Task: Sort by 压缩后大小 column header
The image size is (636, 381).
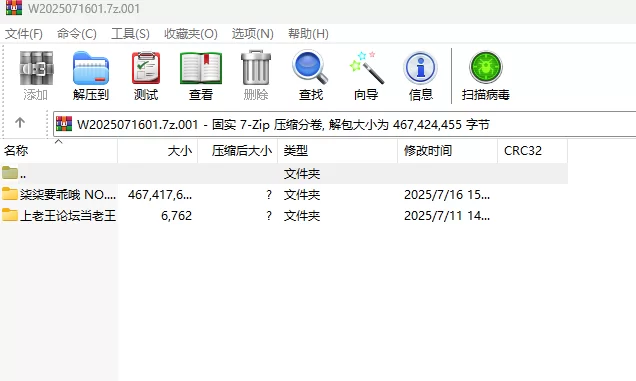Action: (x=238, y=151)
